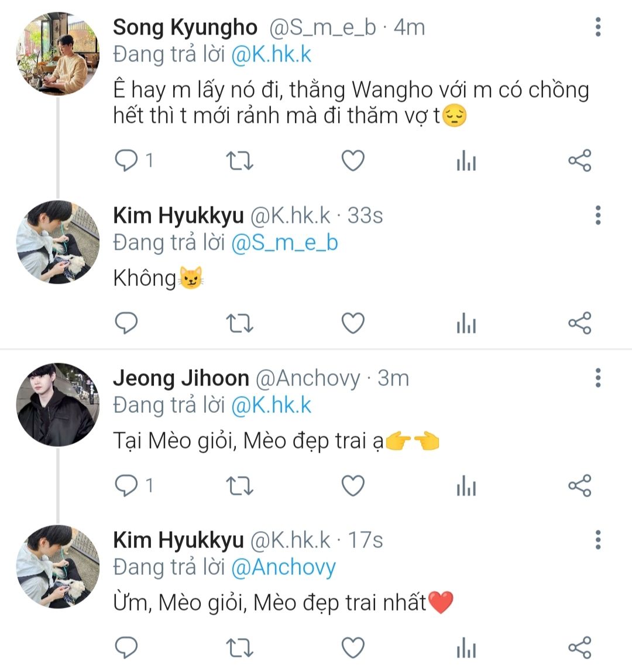The height and width of the screenshot is (672, 632).
Task: Like Kim Hyukkyu's "Mèo đẹp trai nhất" tweet
Action: pyautogui.click(x=353, y=647)
